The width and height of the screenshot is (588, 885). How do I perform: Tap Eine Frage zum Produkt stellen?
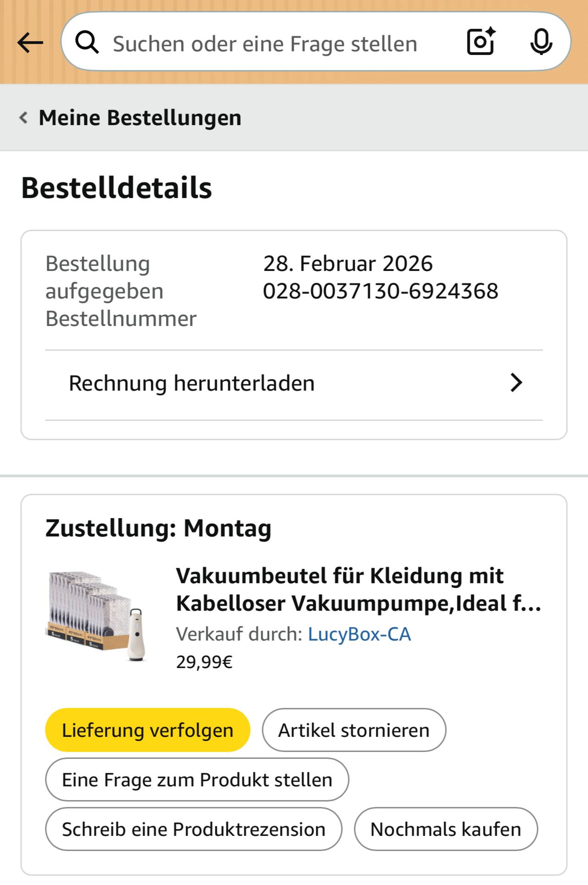coord(197,780)
